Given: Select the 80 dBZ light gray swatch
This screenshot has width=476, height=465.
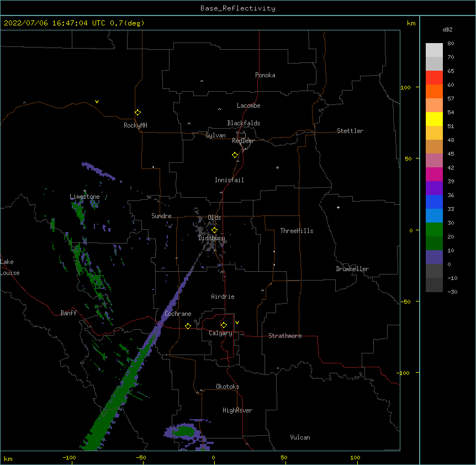Looking at the screenshot, I should pos(434,50).
